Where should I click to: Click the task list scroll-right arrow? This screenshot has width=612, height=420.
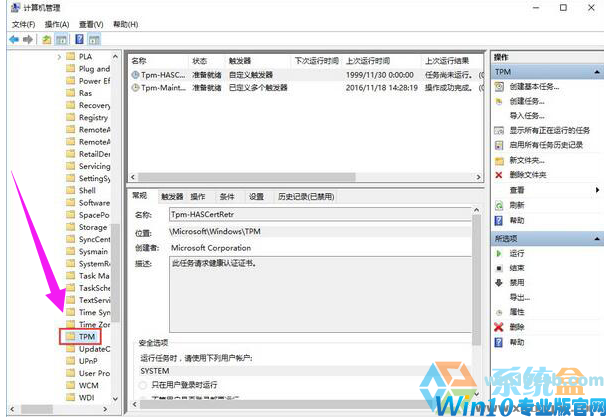pos(479,177)
